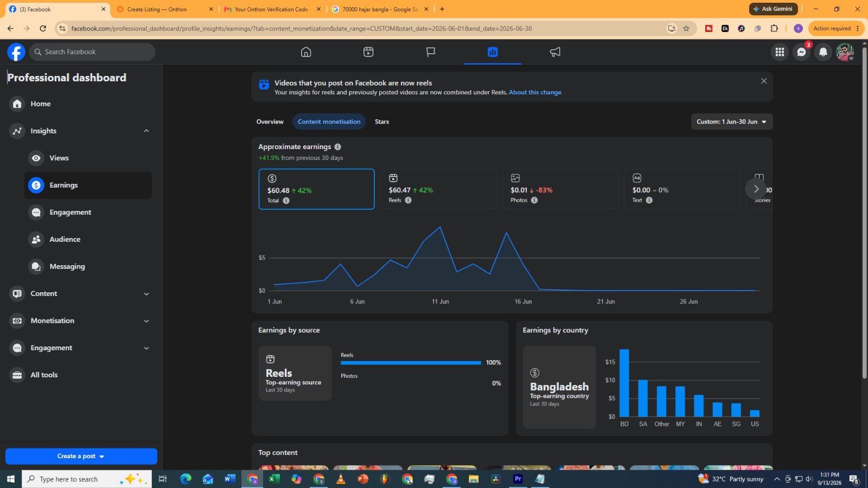Open the Reels video tab icon

368,52
